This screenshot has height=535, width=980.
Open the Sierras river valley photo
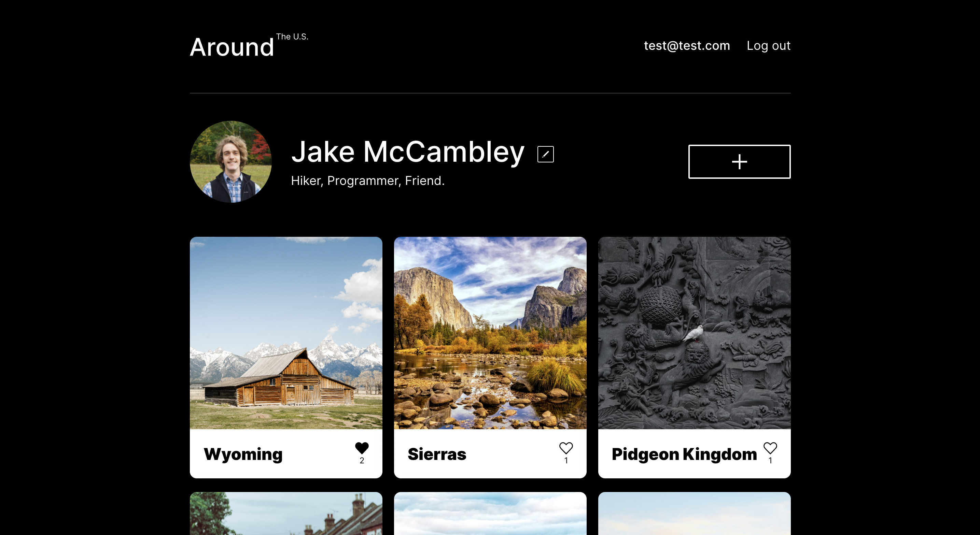490,333
